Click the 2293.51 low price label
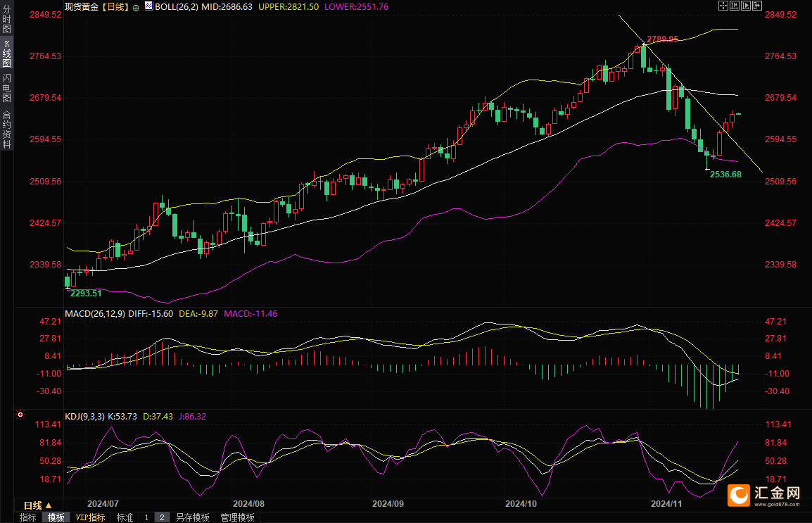The height and width of the screenshot is (523, 812). pos(86,293)
